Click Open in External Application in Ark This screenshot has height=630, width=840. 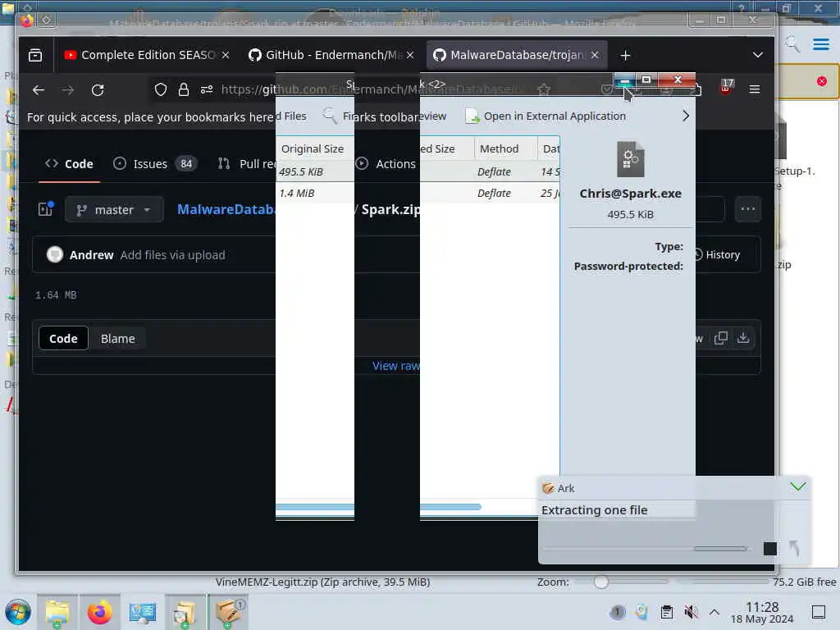click(546, 116)
